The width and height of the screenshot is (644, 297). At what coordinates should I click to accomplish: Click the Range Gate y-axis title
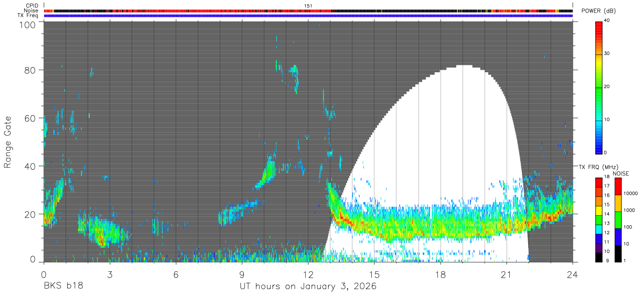coord(8,142)
